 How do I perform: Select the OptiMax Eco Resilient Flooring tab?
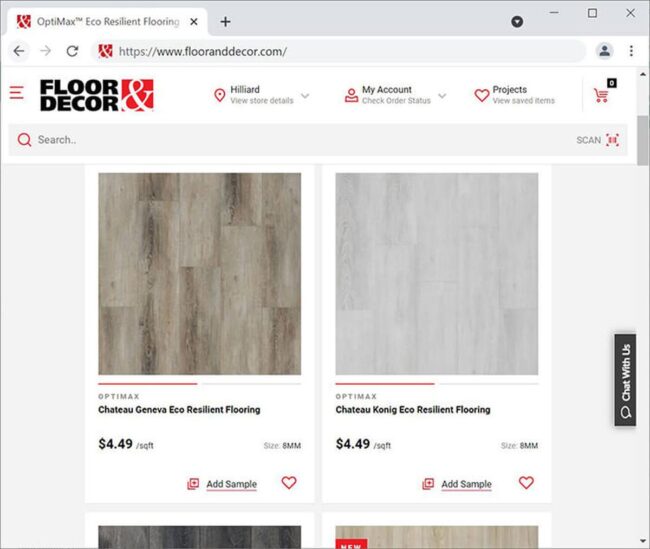(107, 22)
